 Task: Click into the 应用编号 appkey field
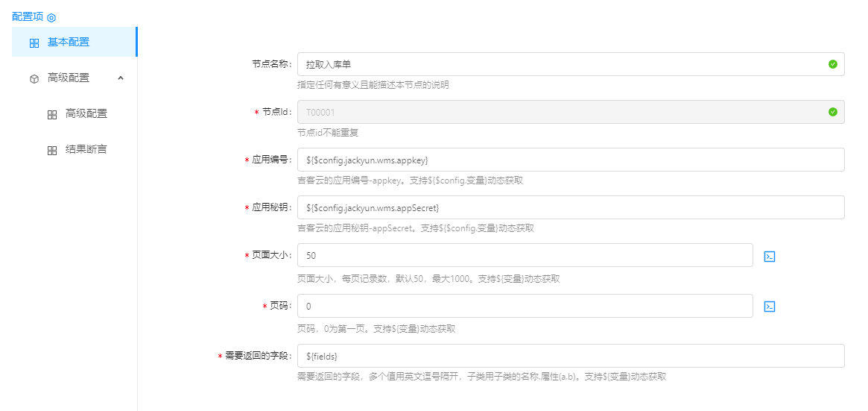click(570, 160)
